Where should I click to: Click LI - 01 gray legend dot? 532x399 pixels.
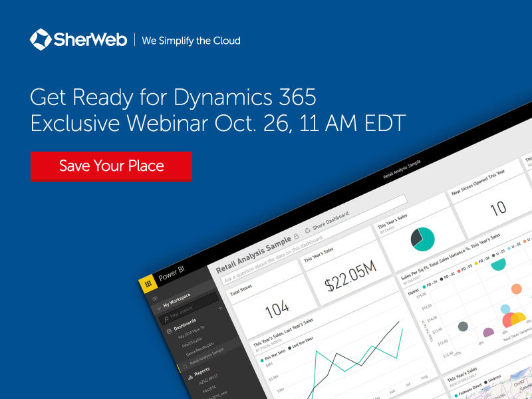pyautogui.click(x=493, y=254)
